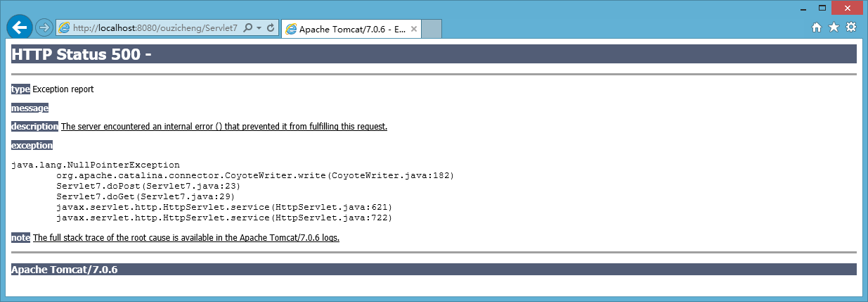Click the search magnifier in the address bar
The width and height of the screenshot is (868, 302).
coord(248,28)
